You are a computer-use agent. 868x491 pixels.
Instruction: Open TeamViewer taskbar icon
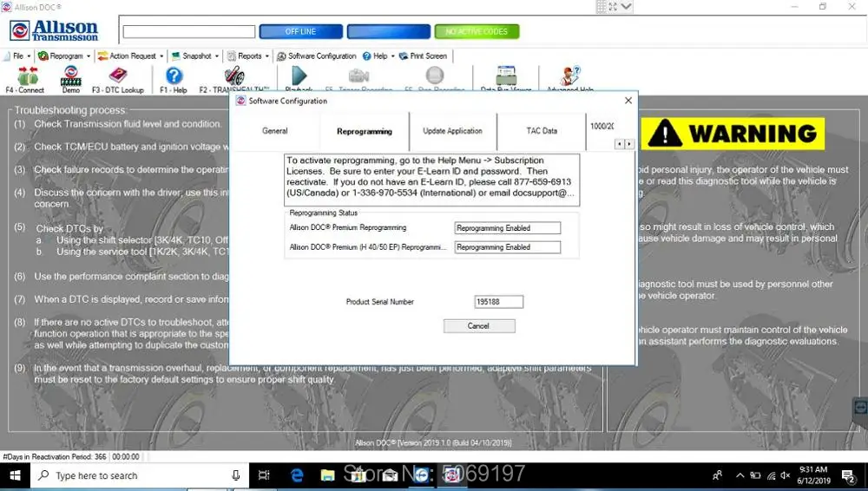point(421,475)
